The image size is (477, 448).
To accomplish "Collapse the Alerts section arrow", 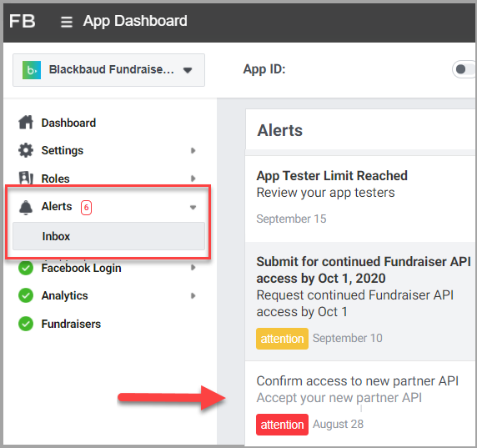I will (193, 208).
